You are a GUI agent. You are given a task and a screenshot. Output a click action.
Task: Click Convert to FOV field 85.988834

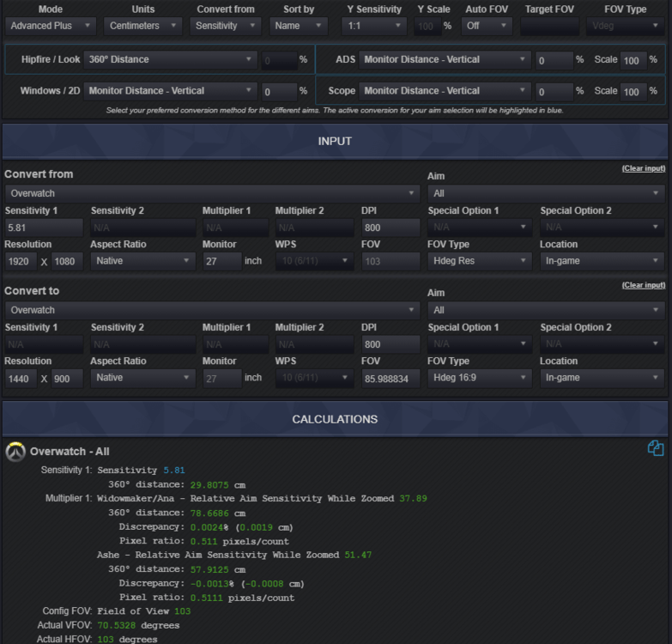390,379
